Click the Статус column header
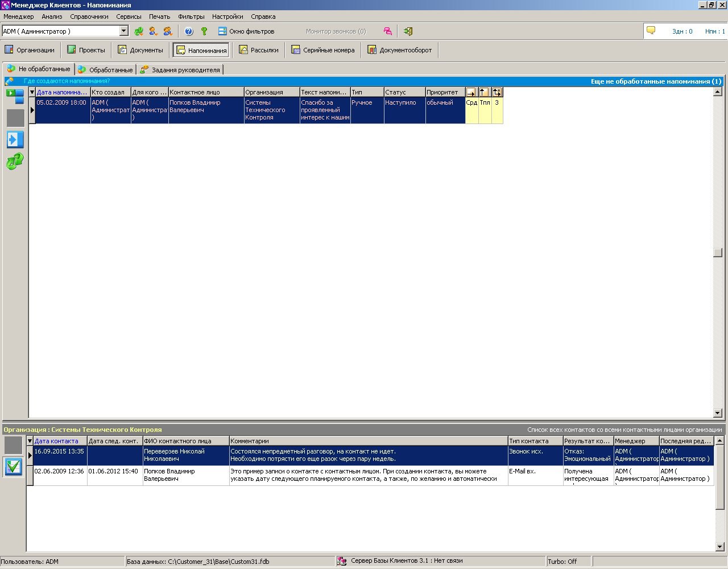This screenshot has width=728, height=569. click(404, 92)
